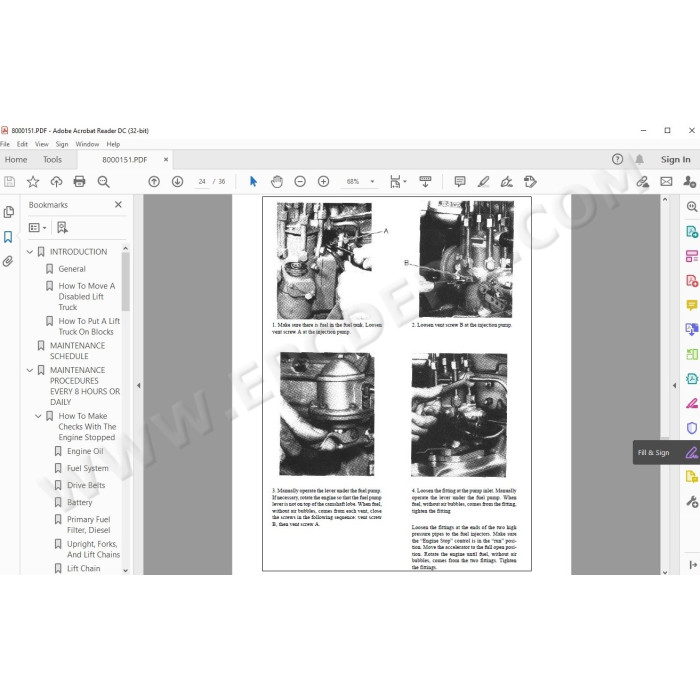
Task: Open bookmark options list dropdown
Action: click(38, 228)
